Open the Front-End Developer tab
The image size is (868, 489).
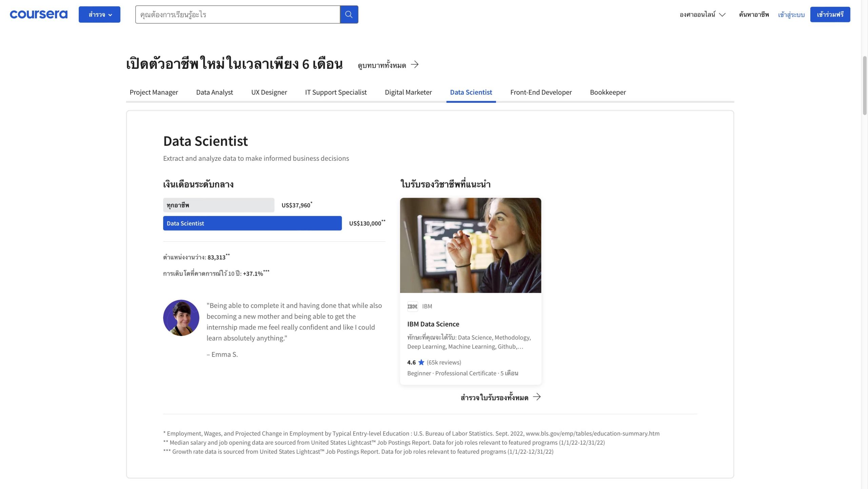(541, 92)
